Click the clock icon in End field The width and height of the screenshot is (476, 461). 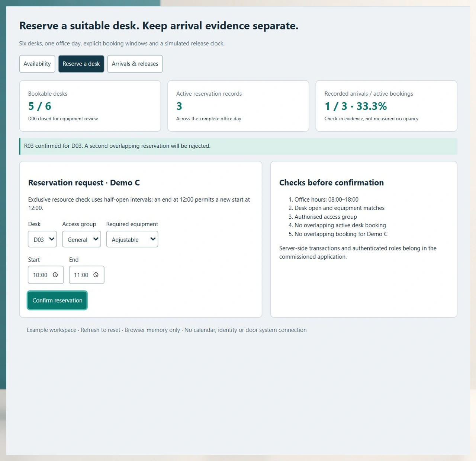tap(96, 275)
